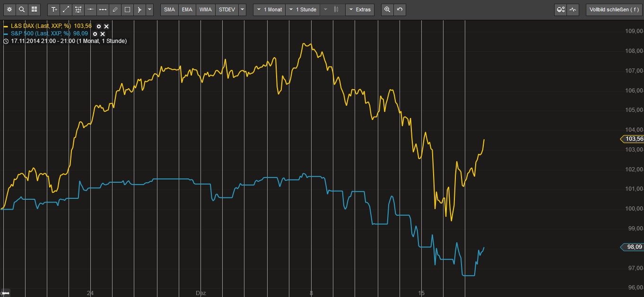Screen dimensions: 644x297
Task: Click the zoom-in magnifier icon
Action: [x=387, y=9]
